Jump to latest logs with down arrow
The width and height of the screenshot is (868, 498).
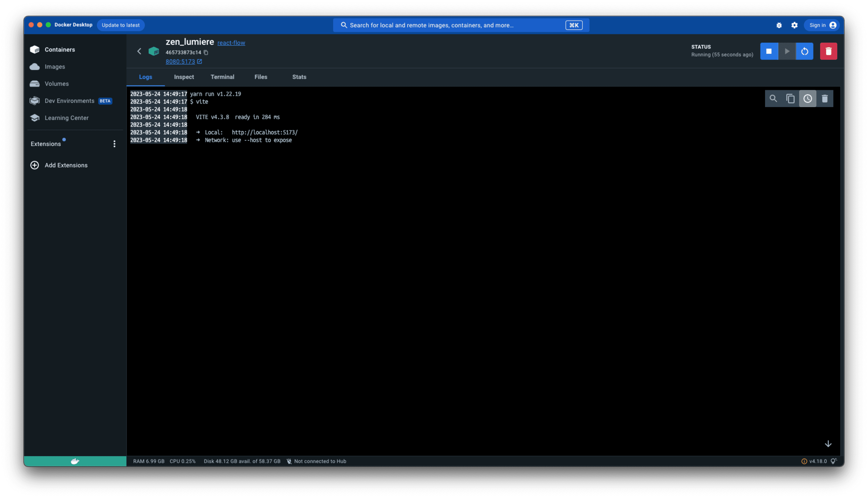[x=828, y=444]
